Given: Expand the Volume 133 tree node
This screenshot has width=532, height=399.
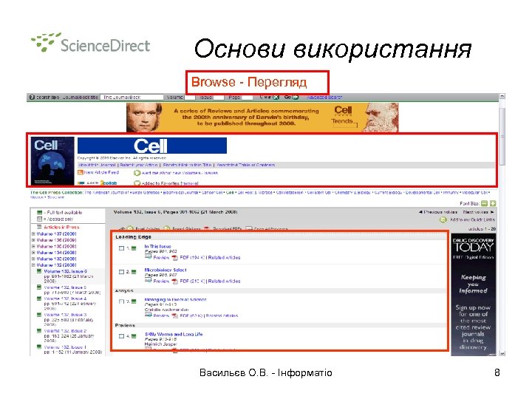Looking at the screenshot, I should (x=33, y=259).
